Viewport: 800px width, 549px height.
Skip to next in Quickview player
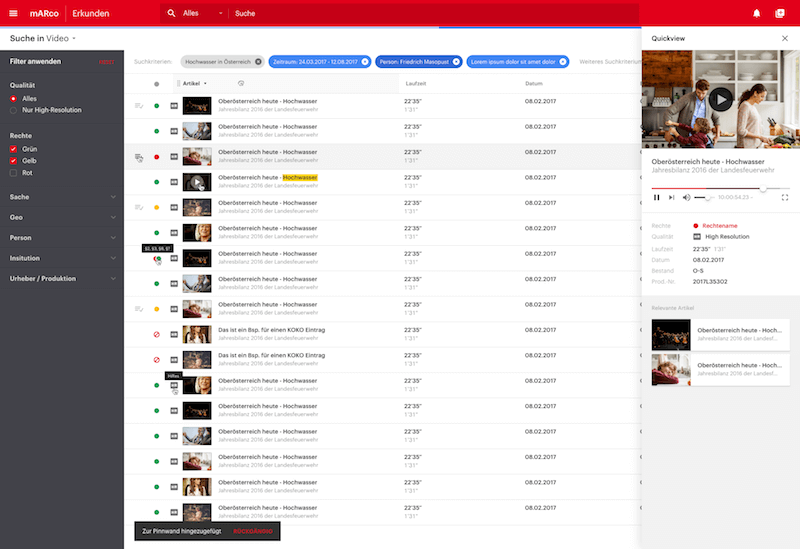671,197
